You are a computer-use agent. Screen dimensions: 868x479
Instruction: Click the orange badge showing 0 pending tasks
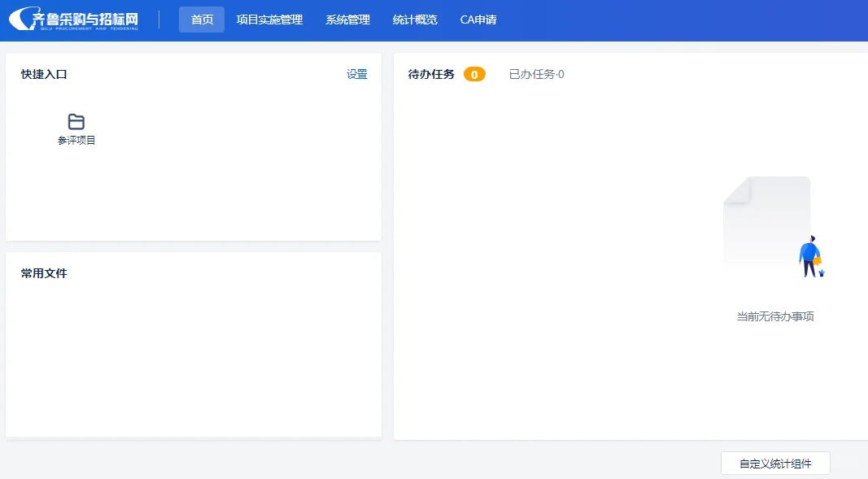(x=474, y=73)
